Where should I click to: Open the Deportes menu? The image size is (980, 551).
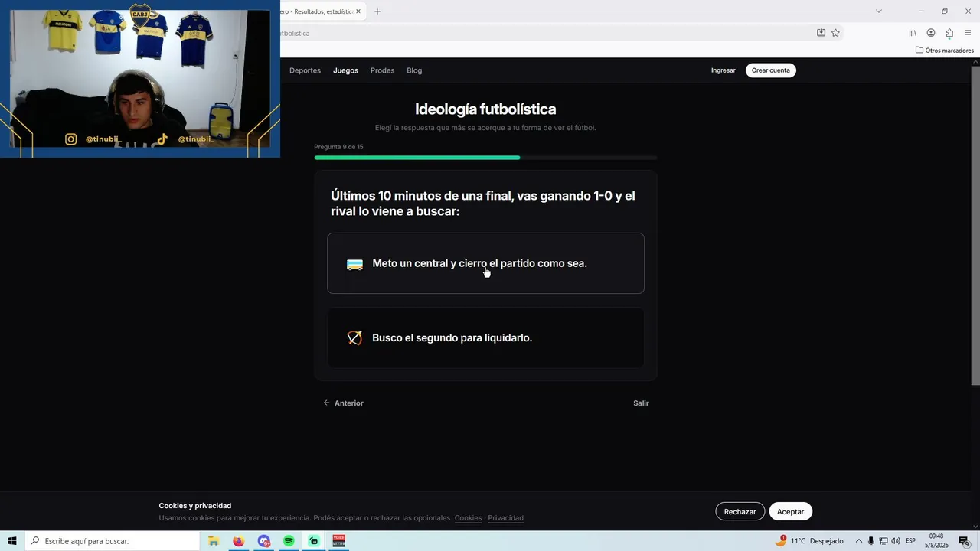click(305, 70)
